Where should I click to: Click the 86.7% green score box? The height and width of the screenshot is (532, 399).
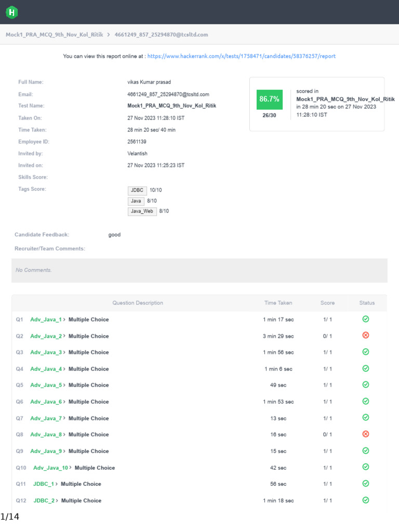coord(269,99)
